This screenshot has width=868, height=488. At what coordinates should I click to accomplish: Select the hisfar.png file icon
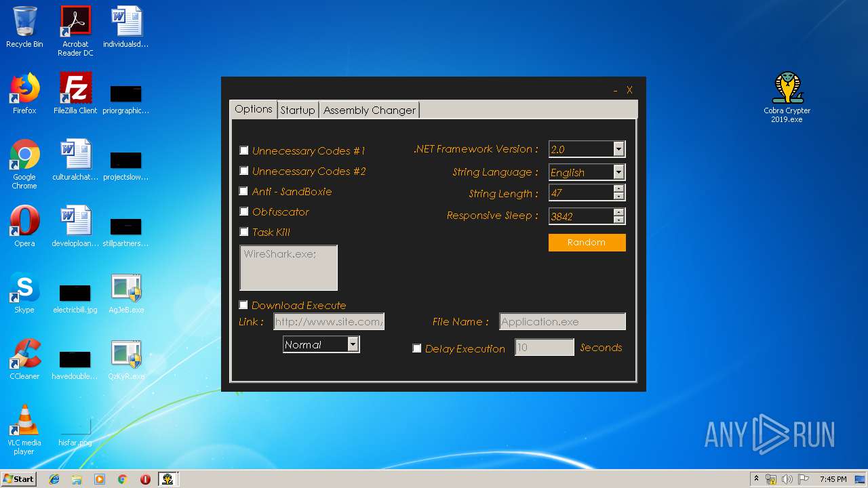pyautogui.click(x=75, y=431)
